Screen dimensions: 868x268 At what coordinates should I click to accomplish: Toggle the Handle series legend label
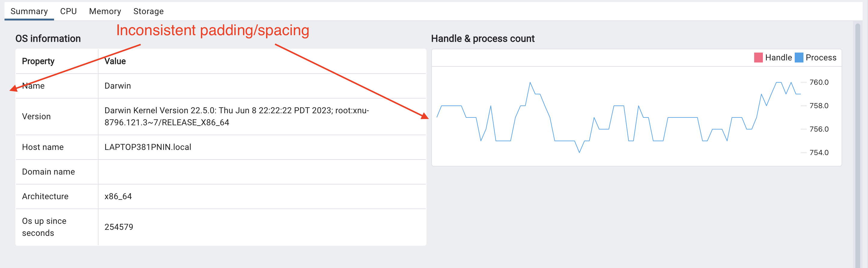tap(778, 58)
